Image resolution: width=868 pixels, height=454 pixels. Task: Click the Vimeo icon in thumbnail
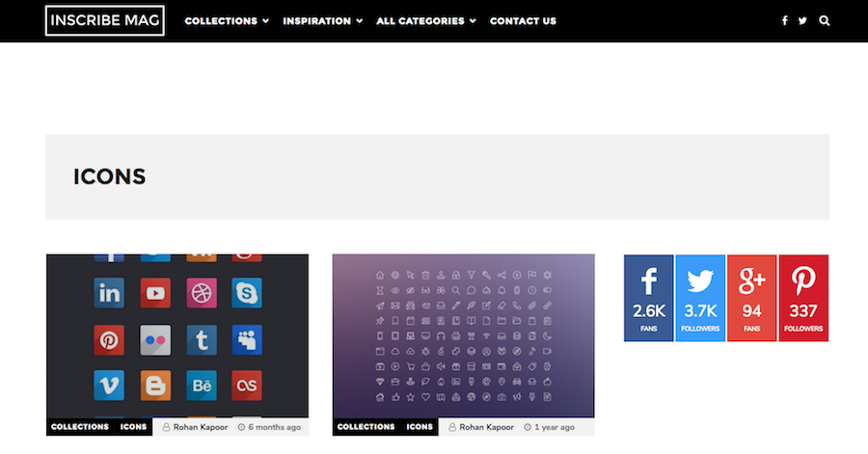pos(109,386)
